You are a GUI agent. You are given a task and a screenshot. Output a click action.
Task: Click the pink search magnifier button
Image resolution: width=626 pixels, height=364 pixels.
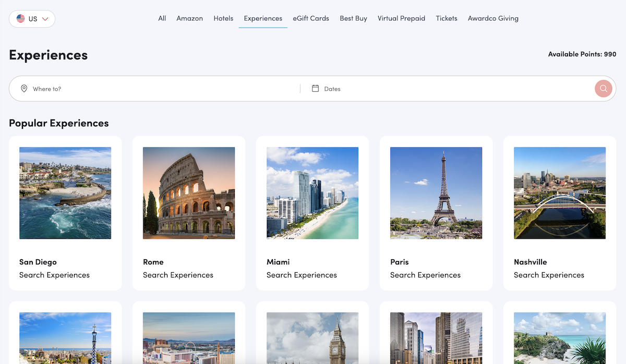tap(603, 89)
